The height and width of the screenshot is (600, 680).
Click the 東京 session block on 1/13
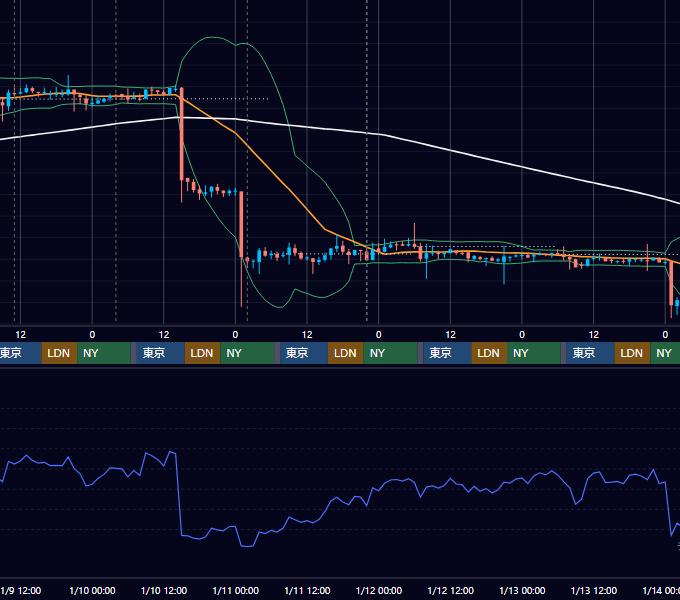click(x=590, y=353)
